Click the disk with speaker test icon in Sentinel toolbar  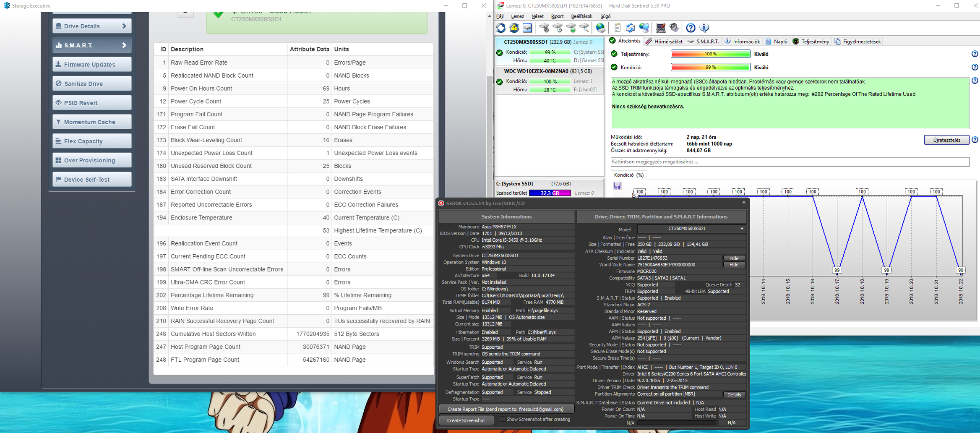[544, 28]
